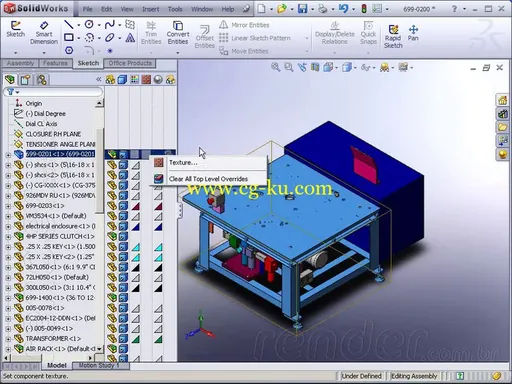This screenshot has height=384, width=512.
Task: Open the filter dropdown in feature tree
Action: pyautogui.click(x=17, y=92)
